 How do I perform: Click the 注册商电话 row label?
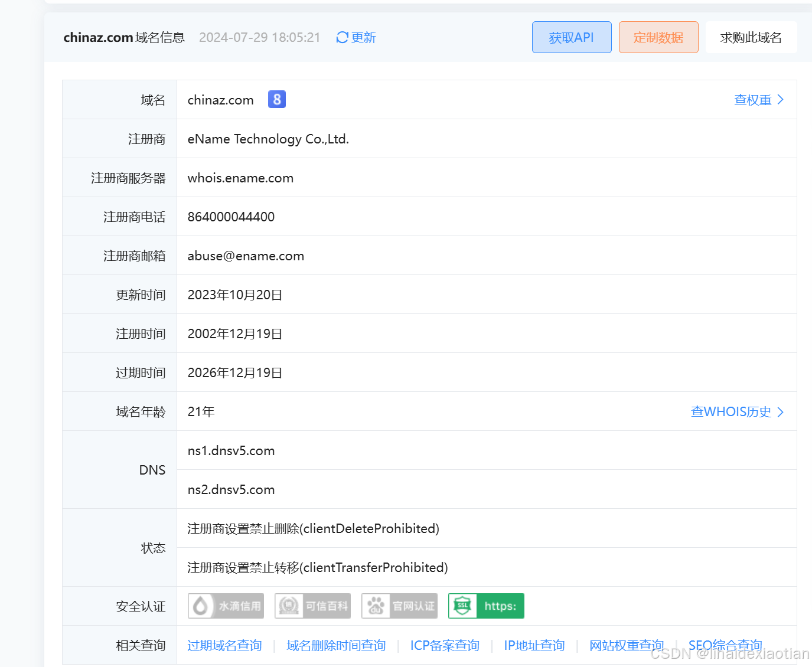tap(135, 217)
